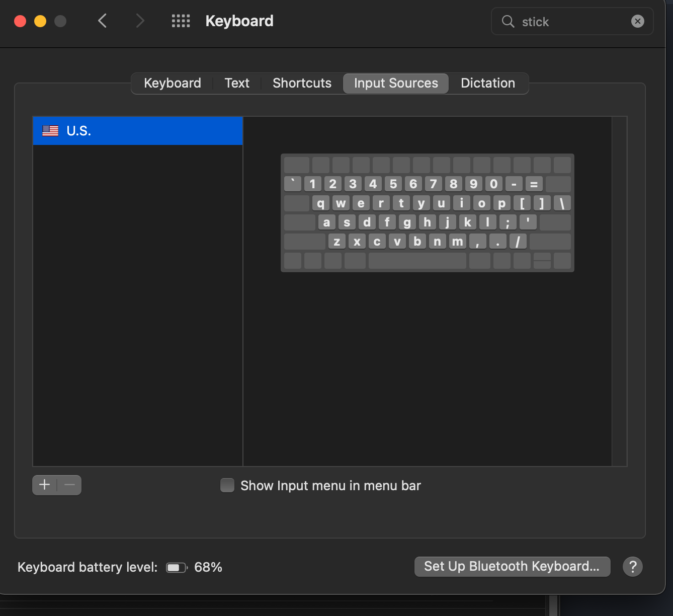Navigate back using the back arrow icon
The height and width of the screenshot is (616, 673).
[x=102, y=21]
